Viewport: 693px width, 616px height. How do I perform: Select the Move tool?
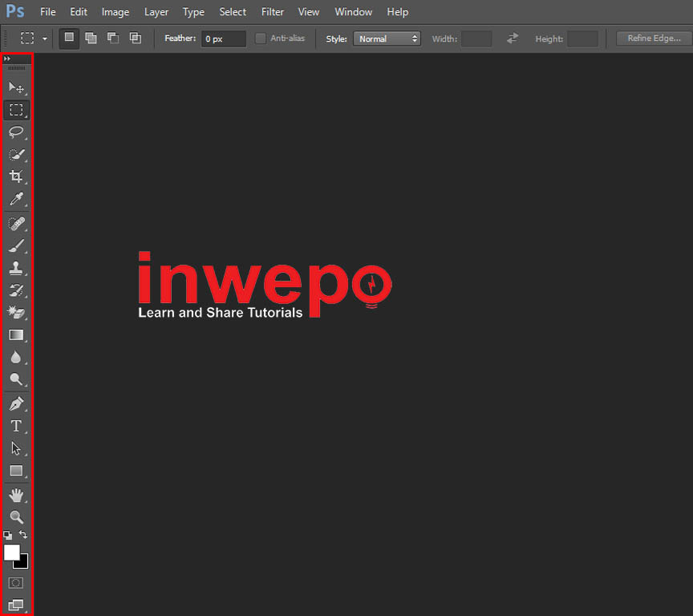click(x=16, y=87)
